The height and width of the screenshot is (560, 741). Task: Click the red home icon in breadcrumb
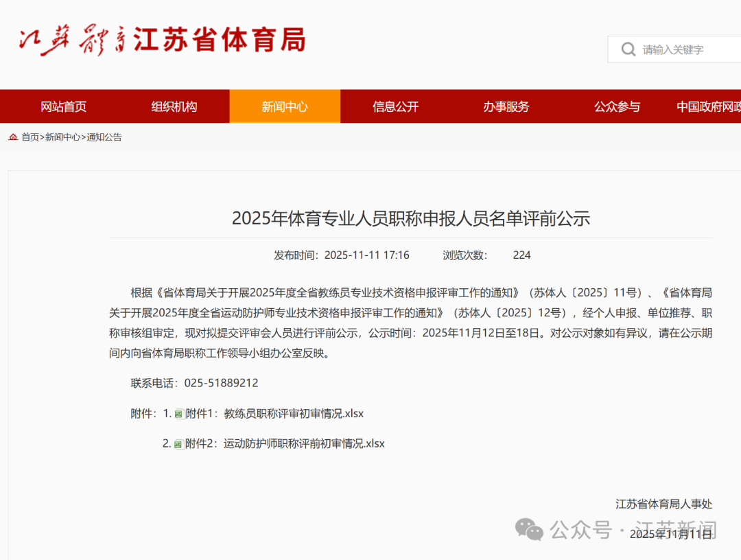coord(13,137)
